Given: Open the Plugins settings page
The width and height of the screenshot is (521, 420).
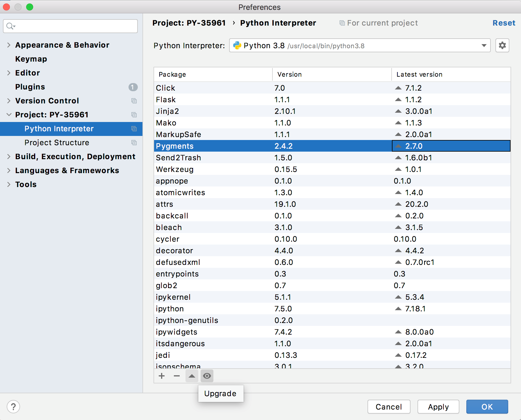Looking at the screenshot, I should [x=30, y=87].
